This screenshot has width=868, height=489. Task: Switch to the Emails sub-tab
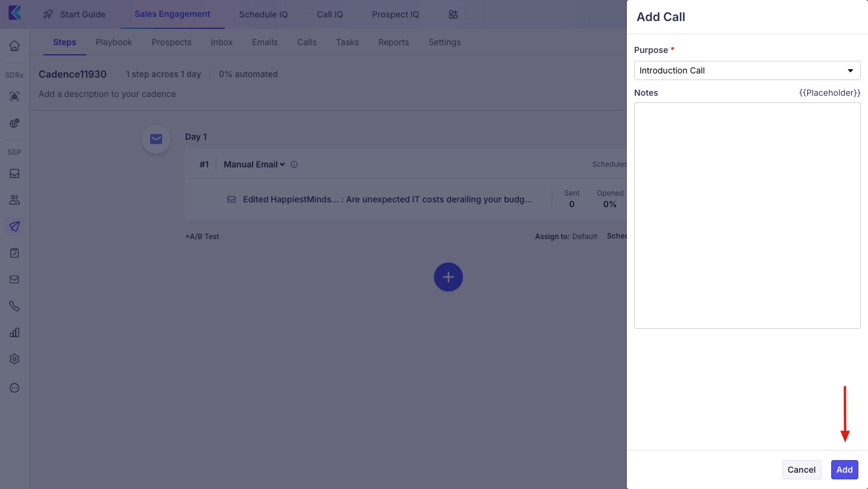[x=265, y=42]
